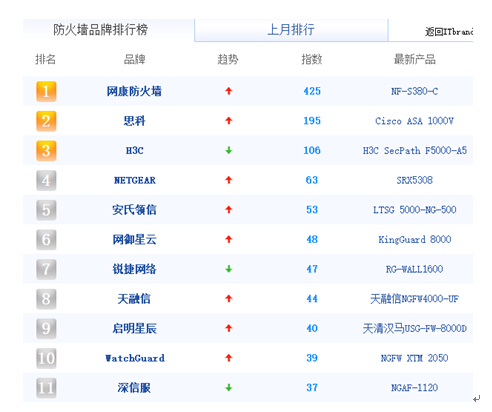The image size is (492, 412).
Task: Click index value 53
Action: (312, 210)
